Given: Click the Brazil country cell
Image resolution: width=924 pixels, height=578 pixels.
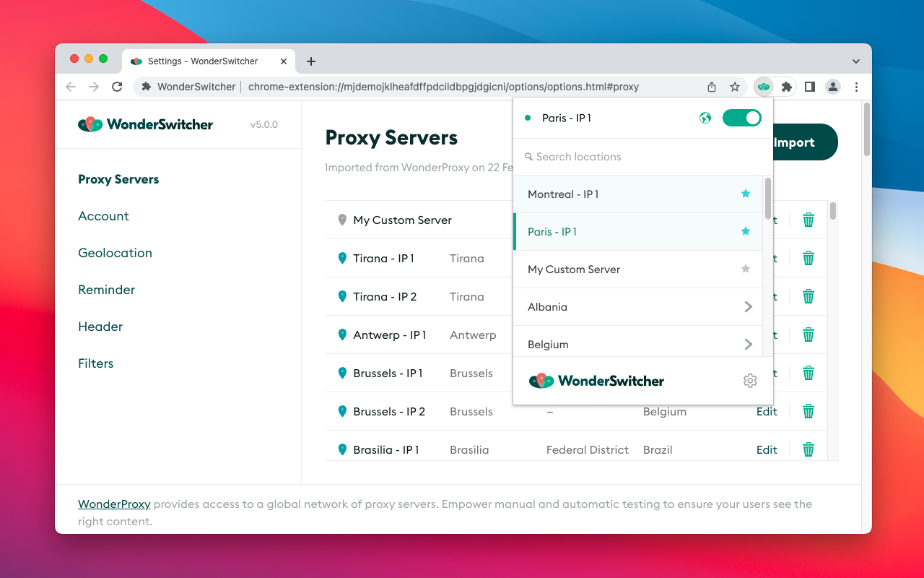Looking at the screenshot, I should point(658,449).
